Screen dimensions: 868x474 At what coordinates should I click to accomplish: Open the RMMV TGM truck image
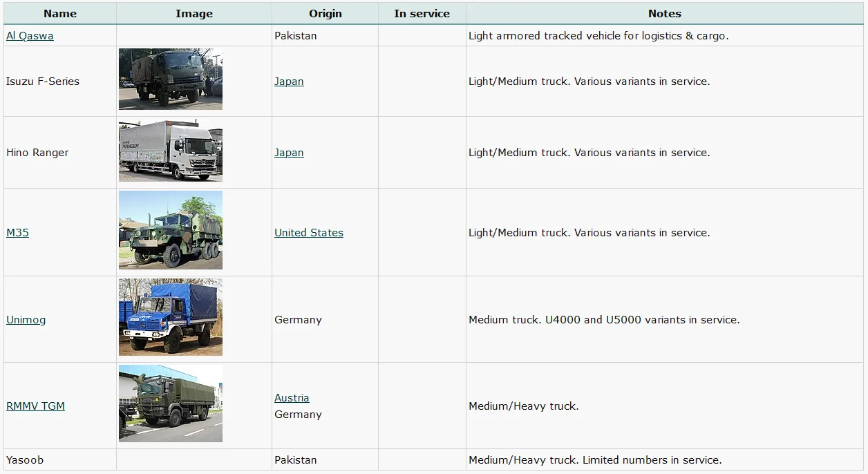pos(171,404)
